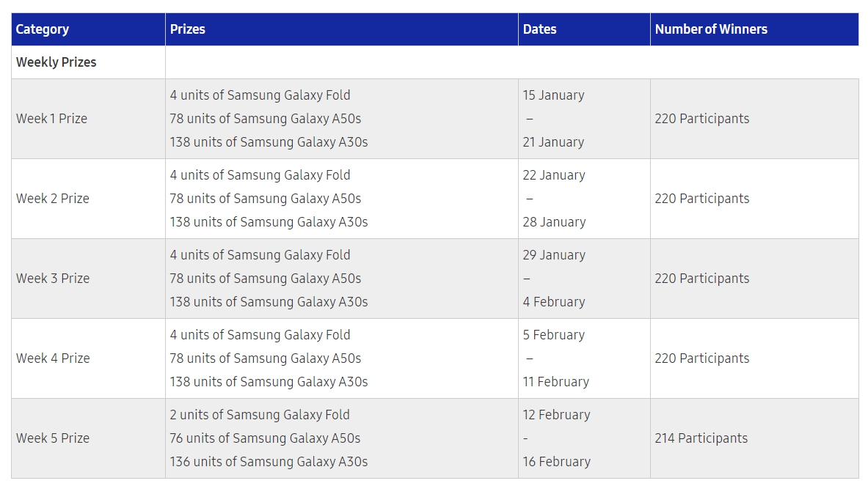Click the 11 February end date
This screenshot has height=486, width=868.
coord(556,382)
